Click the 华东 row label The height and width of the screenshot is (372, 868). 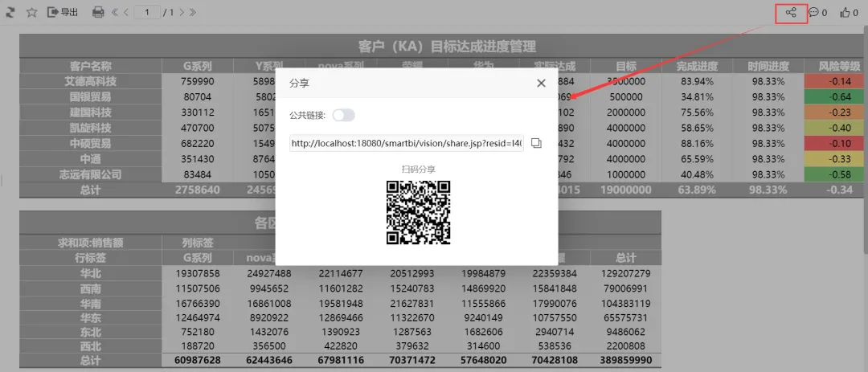[90, 318]
